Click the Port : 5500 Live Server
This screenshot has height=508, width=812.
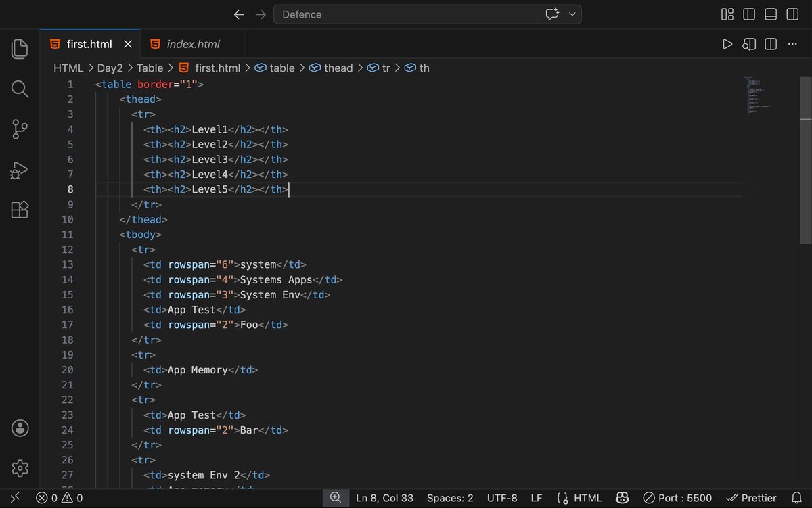677,498
